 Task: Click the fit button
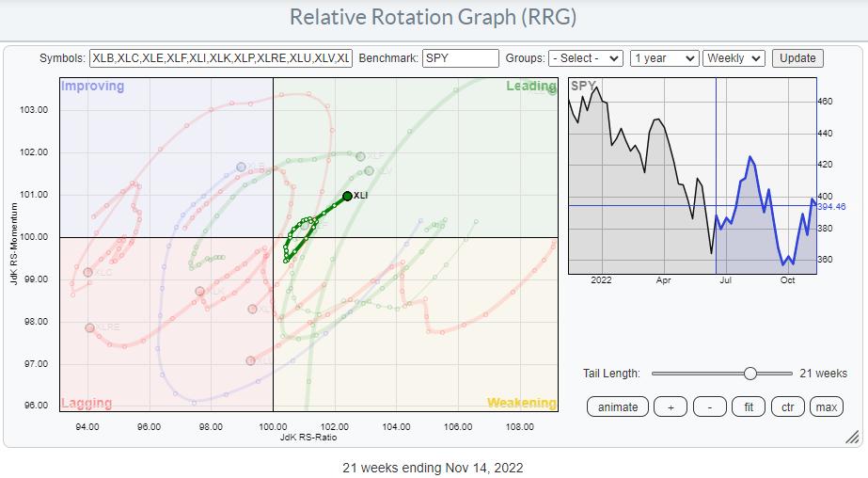[749, 406]
